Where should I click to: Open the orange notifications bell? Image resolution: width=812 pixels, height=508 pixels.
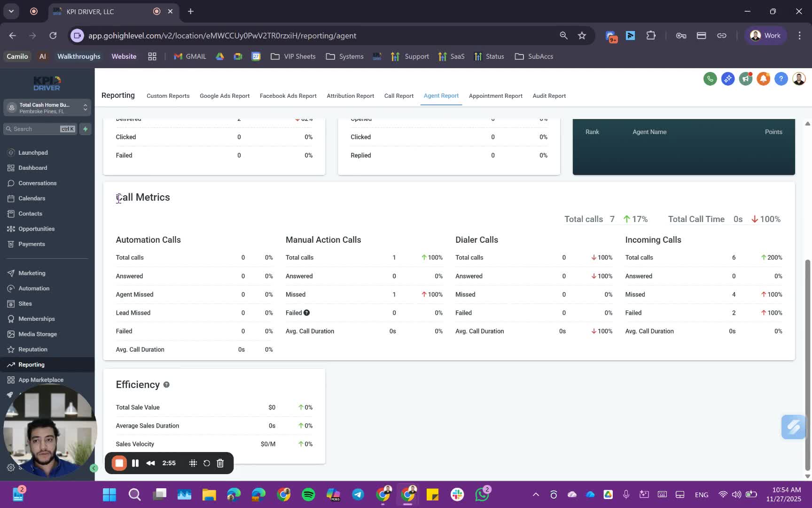point(764,79)
